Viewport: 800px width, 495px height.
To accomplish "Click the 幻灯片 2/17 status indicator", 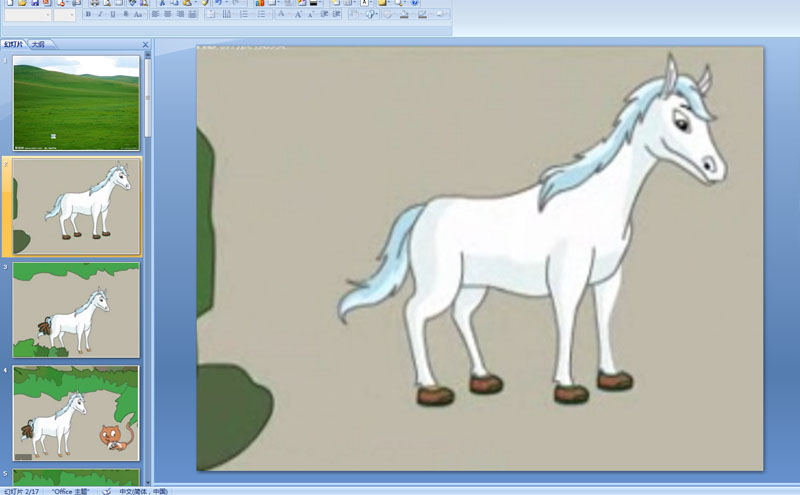I will tap(21, 491).
